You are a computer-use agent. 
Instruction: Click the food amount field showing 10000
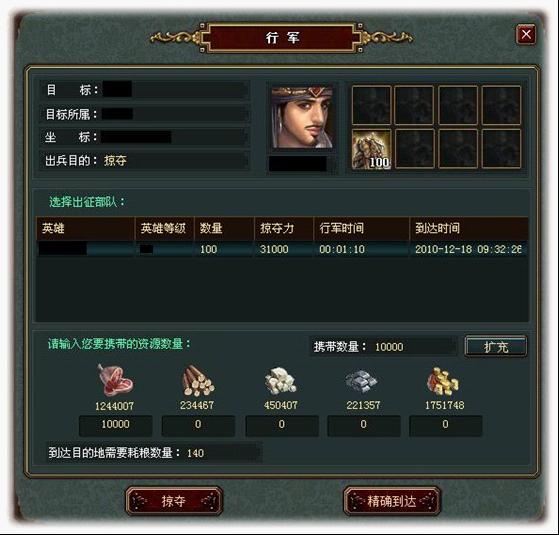click(x=116, y=425)
